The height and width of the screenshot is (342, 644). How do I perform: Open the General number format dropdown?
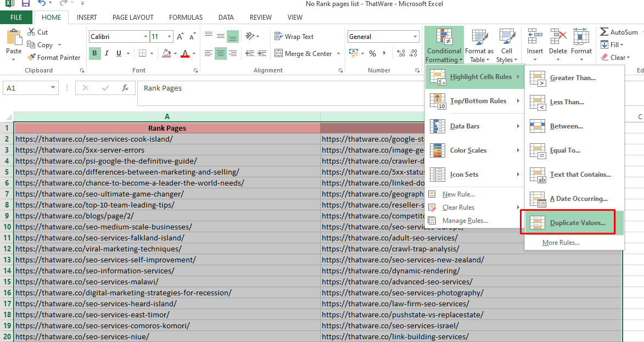[x=415, y=37]
